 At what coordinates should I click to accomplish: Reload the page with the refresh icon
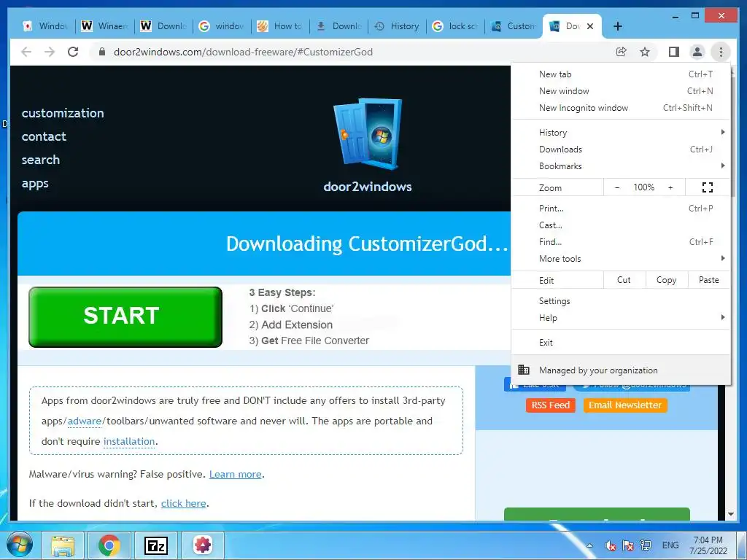pyautogui.click(x=73, y=52)
